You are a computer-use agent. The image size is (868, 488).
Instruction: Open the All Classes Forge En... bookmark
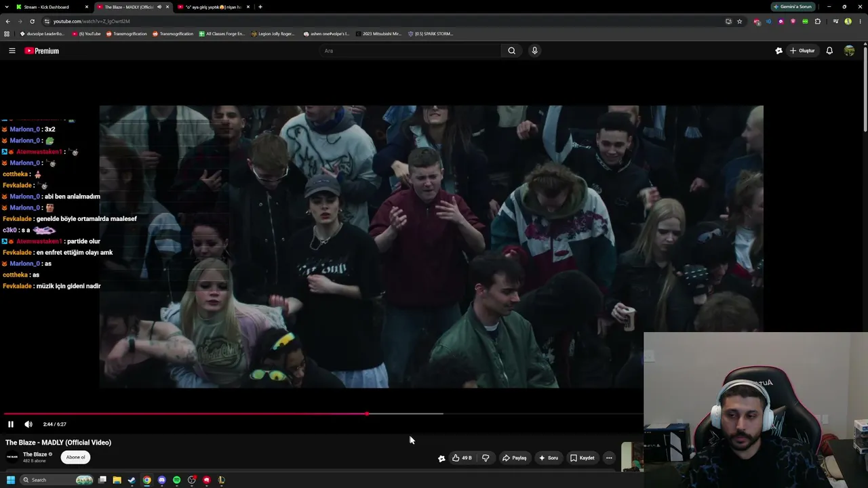click(x=222, y=34)
